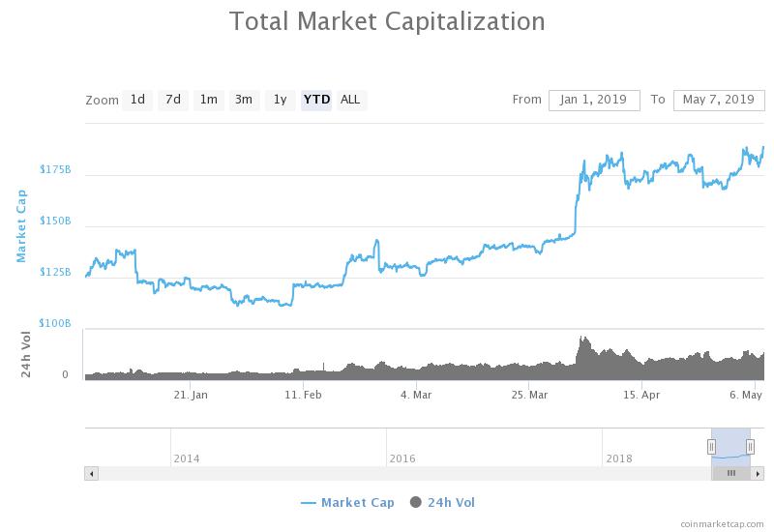Click the To date field

point(718,100)
